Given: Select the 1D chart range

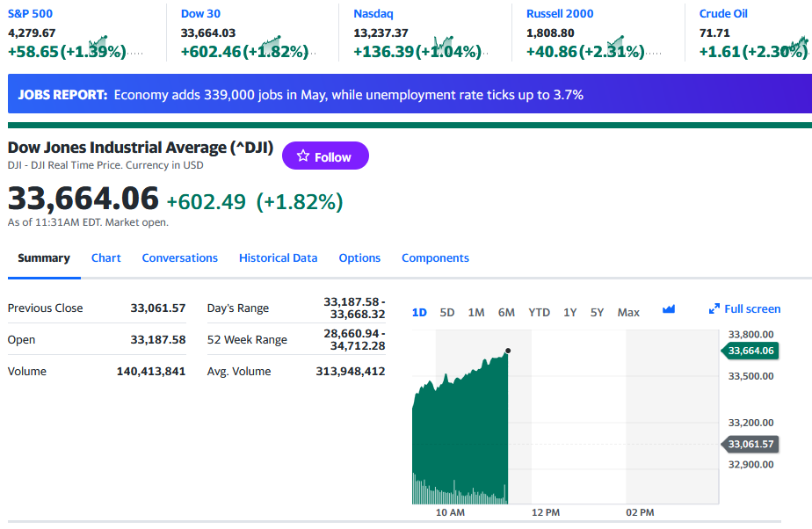Looking at the screenshot, I should tap(419, 313).
